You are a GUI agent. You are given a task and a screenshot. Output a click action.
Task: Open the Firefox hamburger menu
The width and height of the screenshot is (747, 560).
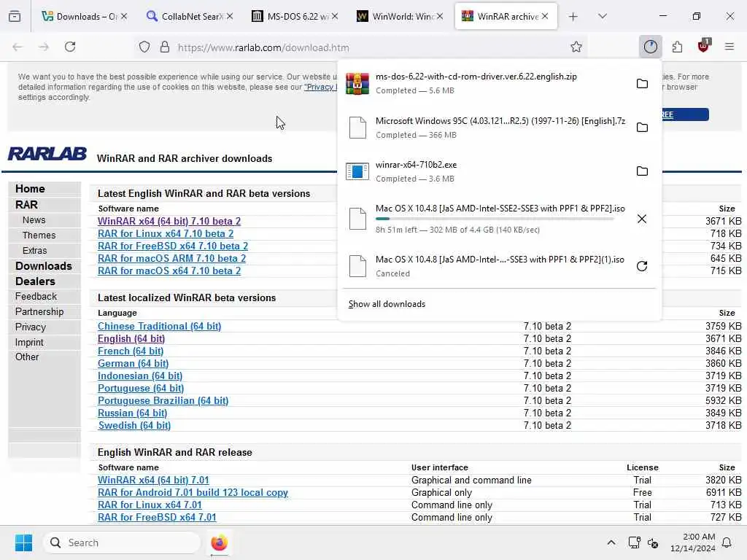point(729,47)
